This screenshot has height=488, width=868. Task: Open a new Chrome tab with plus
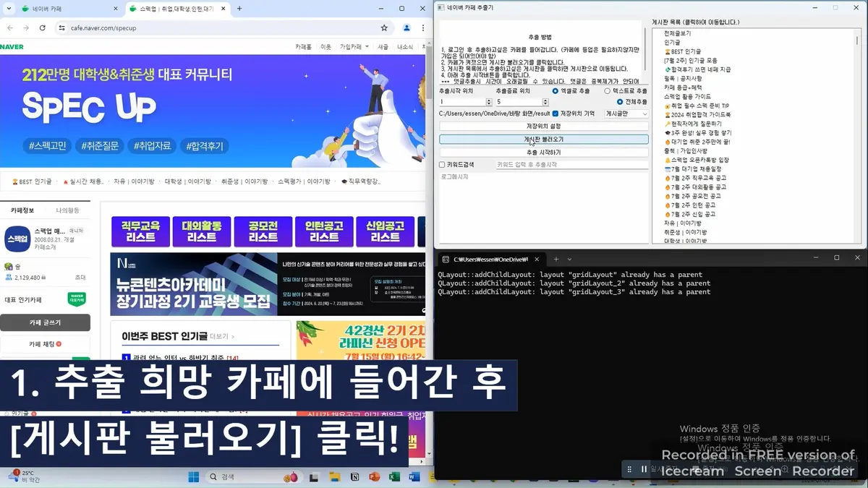coord(239,9)
